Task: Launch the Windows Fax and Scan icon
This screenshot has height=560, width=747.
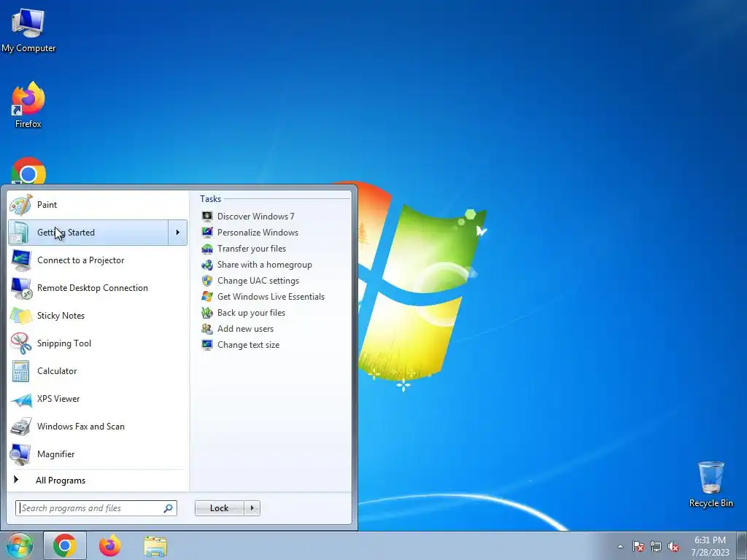Action: point(20,427)
